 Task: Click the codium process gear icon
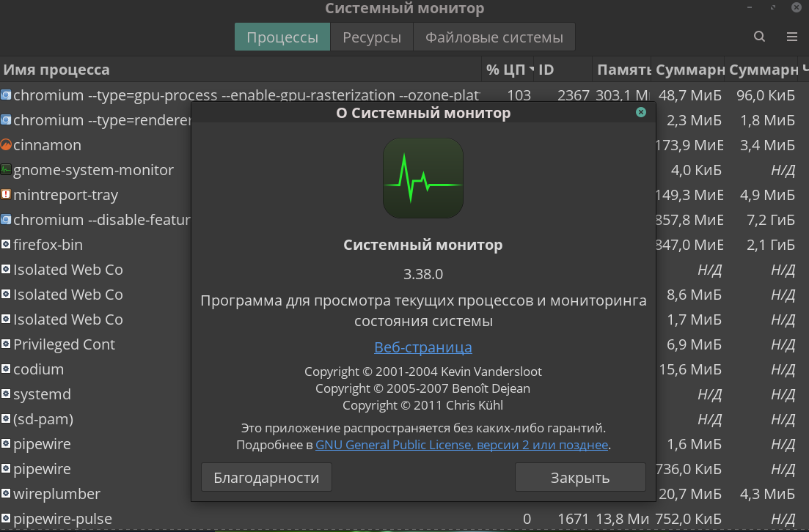6,369
